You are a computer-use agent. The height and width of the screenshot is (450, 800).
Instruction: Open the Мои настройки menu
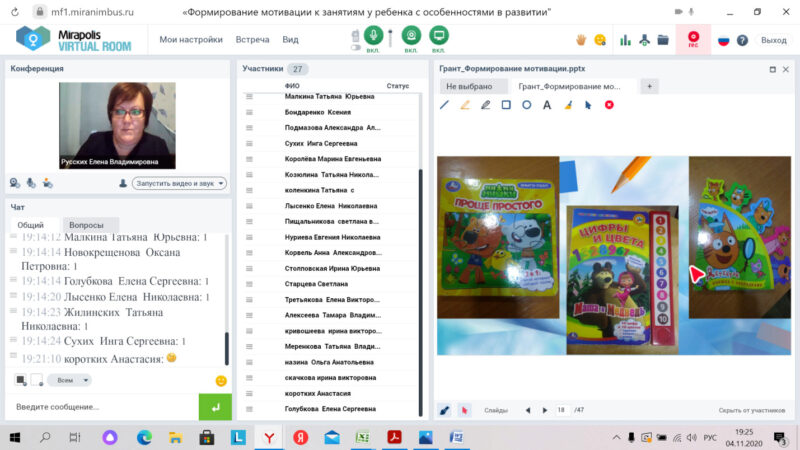[191, 39]
